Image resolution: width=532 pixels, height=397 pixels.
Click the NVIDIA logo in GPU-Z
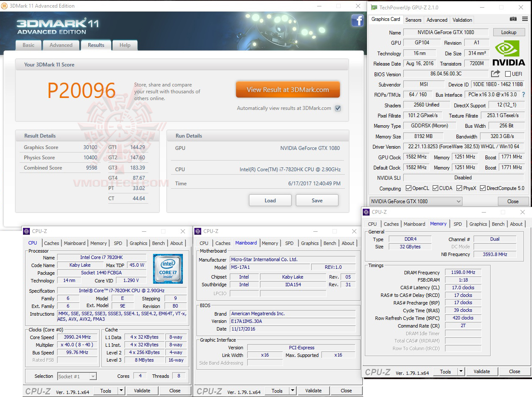coord(509,53)
